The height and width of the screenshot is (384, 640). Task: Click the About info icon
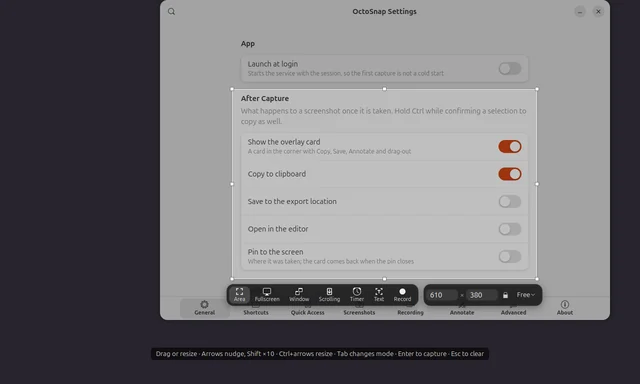click(x=565, y=304)
